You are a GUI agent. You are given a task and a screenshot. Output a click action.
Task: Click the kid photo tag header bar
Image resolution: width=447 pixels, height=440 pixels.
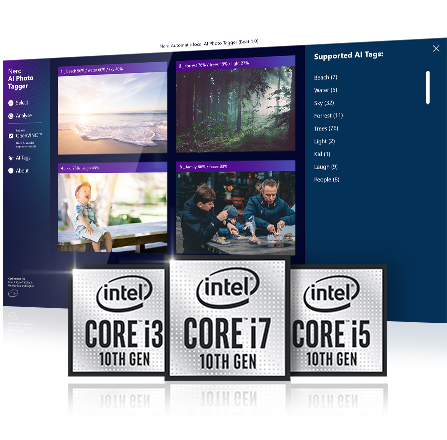[112, 168]
